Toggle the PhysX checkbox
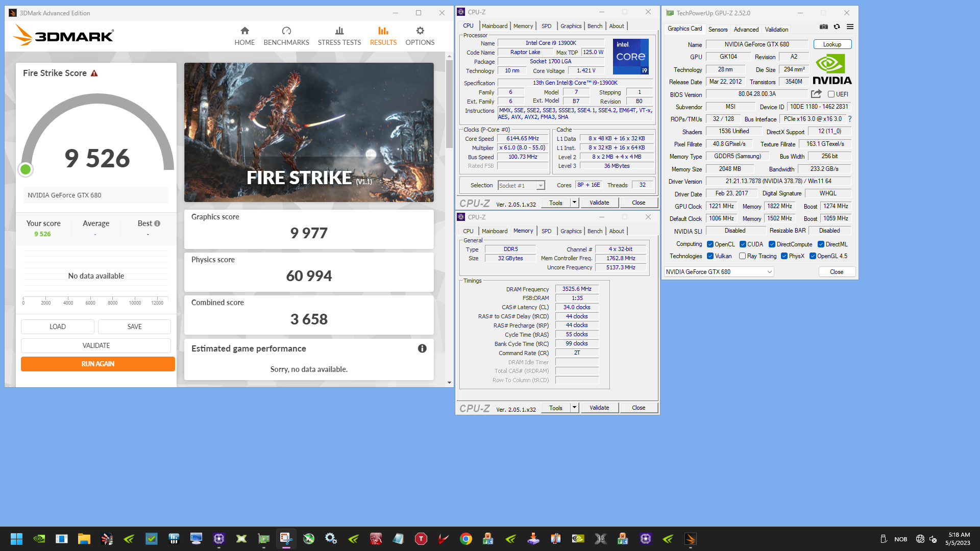The width and height of the screenshot is (980, 551). (x=784, y=256)
